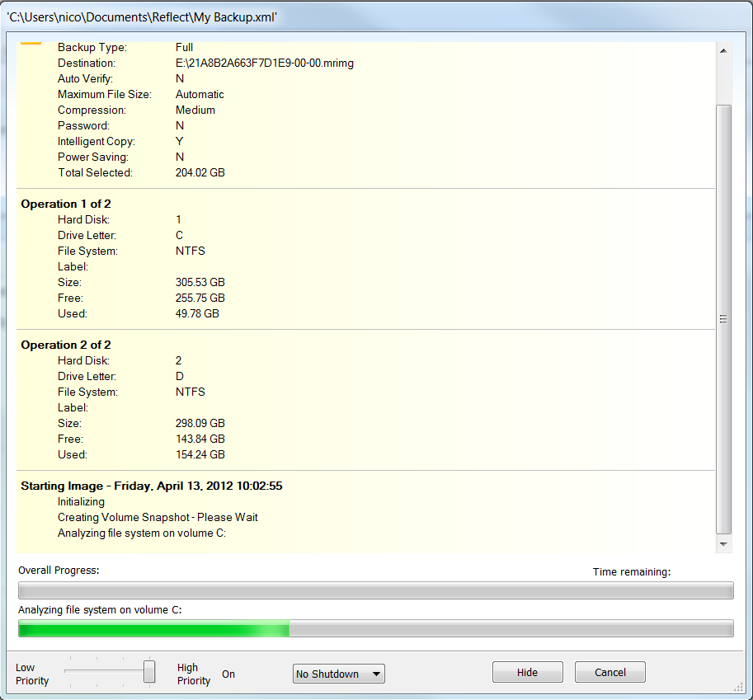Click the Total Selected 204.02 GB value
Image resolution: width=753 pixels, height=700 pixels.
point(200,173)
